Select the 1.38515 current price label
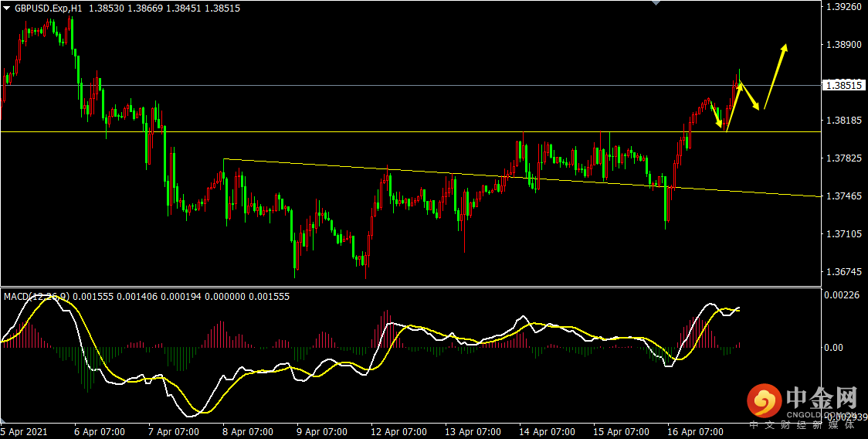Image resolution: width=868 pixels, height=439 pixels. click(x=843, y=85)
